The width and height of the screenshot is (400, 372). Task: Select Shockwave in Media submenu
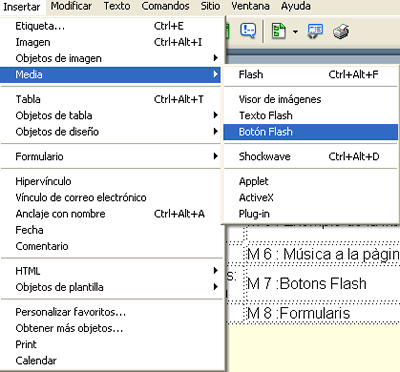point(311,156)
